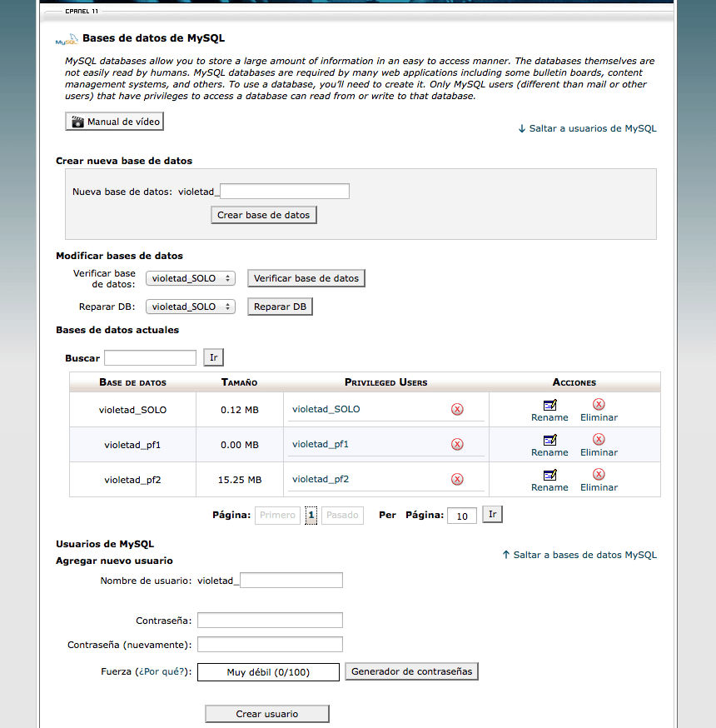716x728 pixels.
Task: Click Crear base de datos button
Action: tap(264, 215)
